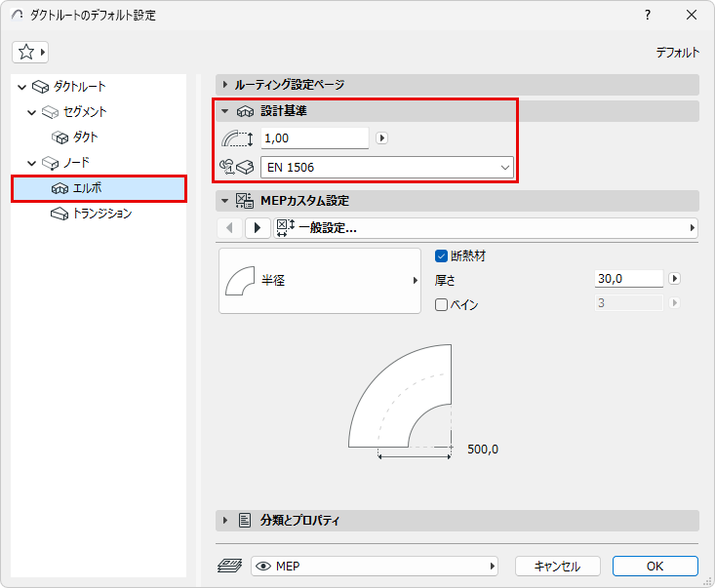715x588 pixels.
Task: Open the EN 1506 dropdown
Action: click(386, 168)
